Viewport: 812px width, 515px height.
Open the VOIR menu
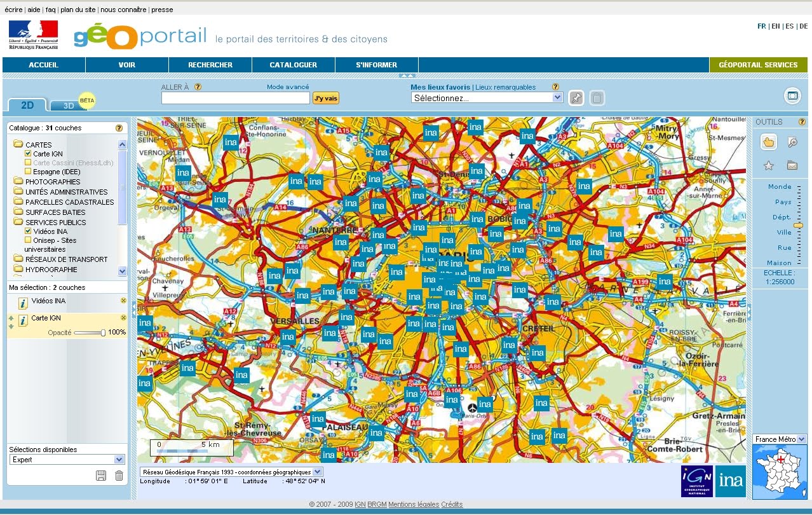[127, 65]
